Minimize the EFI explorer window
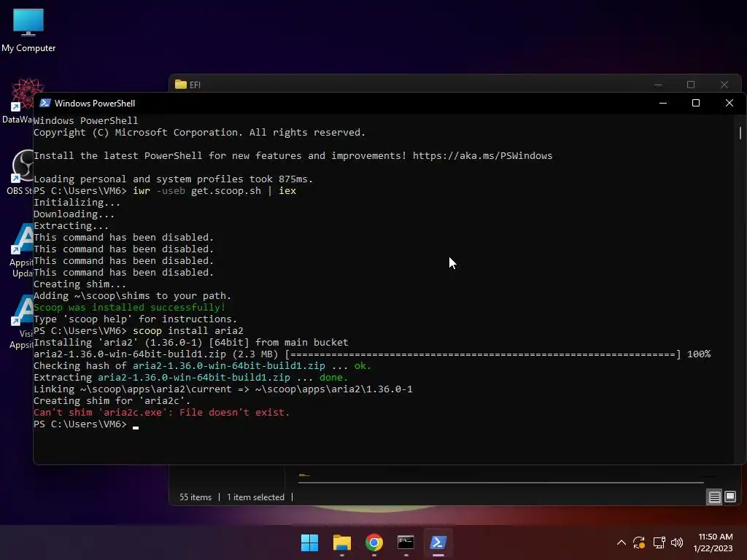This screenshot has height=560, width=747. [658, 85]
